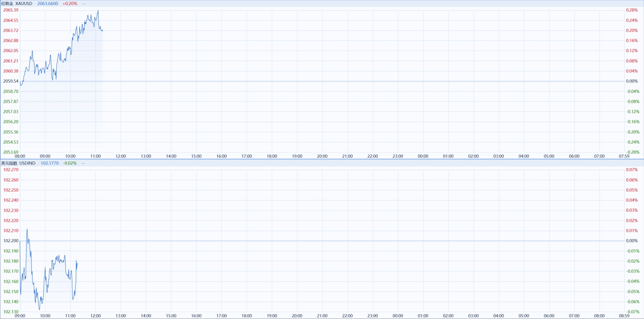
Task: Click 16:00 on the XAUUSD time axis
Action: [221, 156]
